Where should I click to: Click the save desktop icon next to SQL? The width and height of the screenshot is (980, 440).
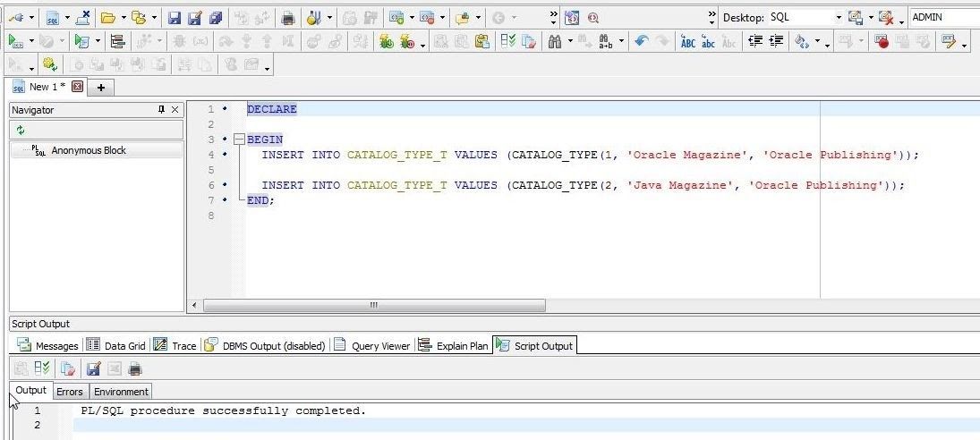pyautogui.click(x=856, y=18)
